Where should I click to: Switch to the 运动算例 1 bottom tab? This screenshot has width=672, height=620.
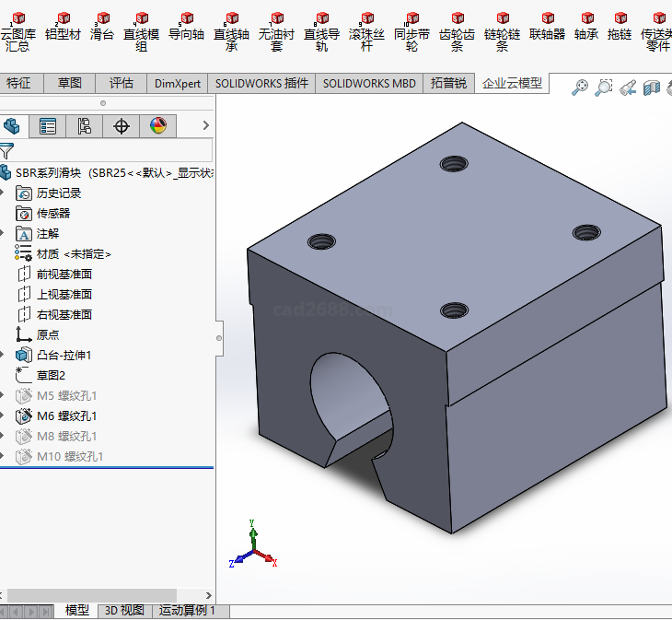(x=188, y=611)
